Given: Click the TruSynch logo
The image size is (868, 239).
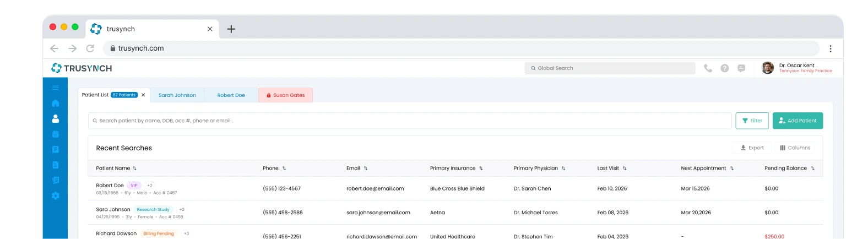Looking at the screenshot, I should tap(82, 68).
